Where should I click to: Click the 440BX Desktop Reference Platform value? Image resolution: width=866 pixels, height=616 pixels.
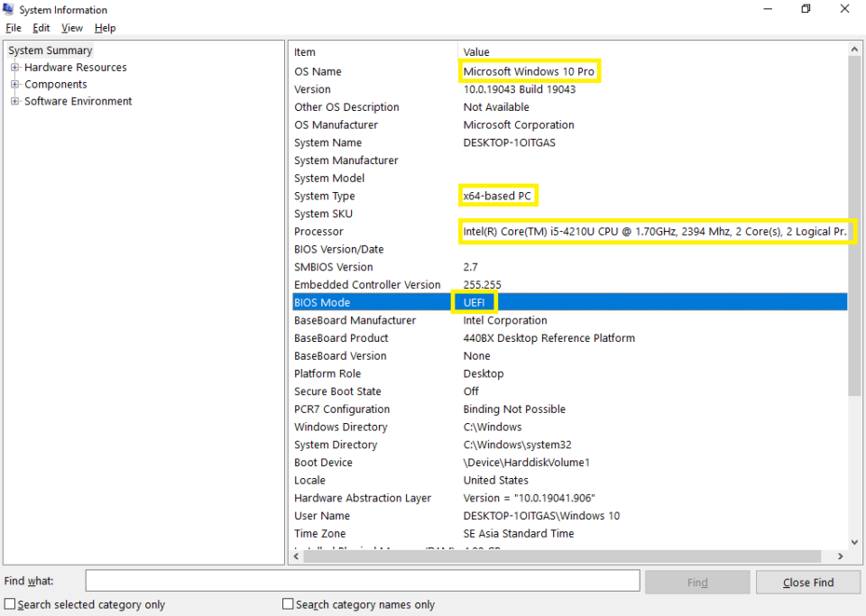pos(549,338)
